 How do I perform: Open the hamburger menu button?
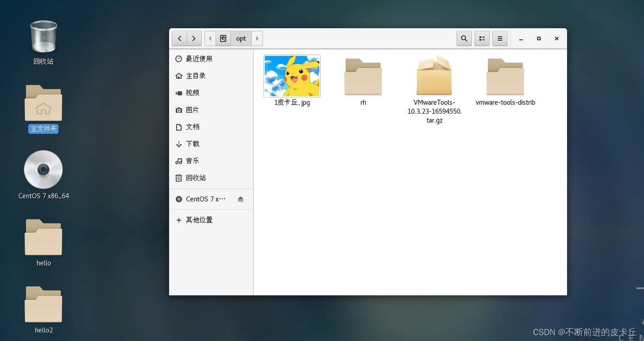click(500, 39)
